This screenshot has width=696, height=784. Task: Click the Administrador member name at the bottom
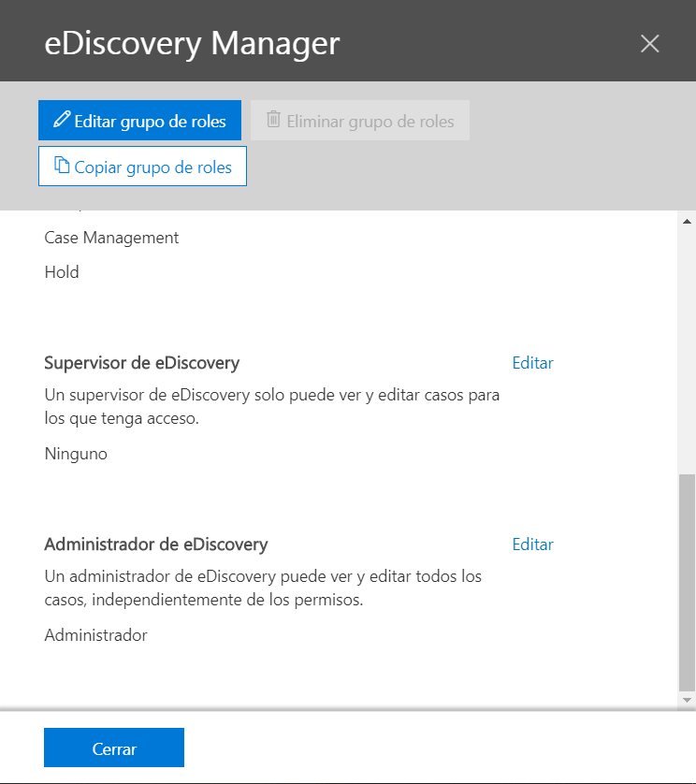tap(95, 635)
